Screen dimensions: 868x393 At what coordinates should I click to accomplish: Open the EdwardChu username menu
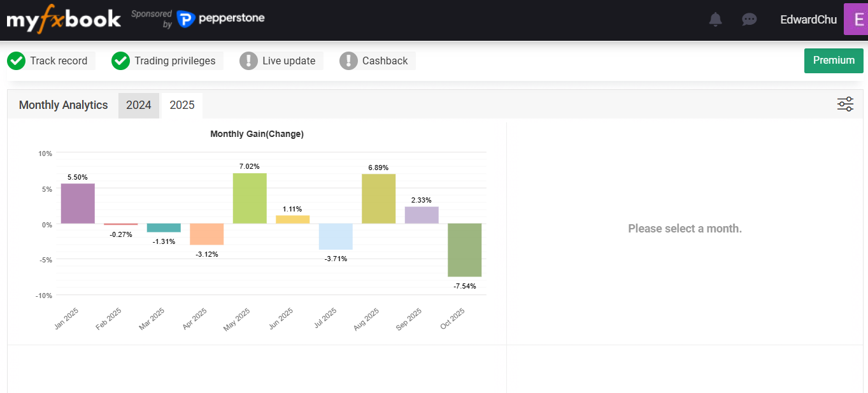pos(808,20)
